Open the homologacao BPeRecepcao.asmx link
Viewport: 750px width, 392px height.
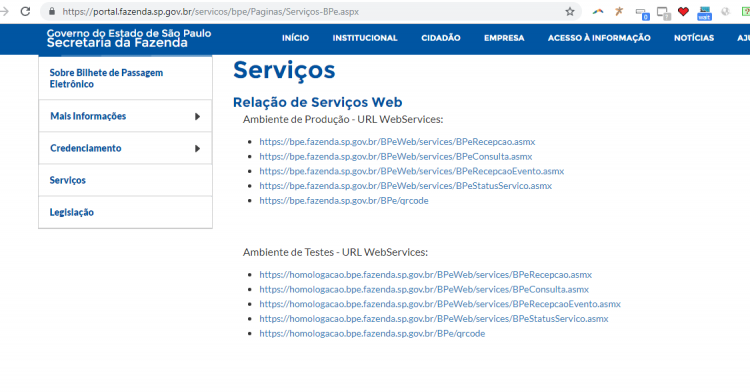click(x=425, y=274)
